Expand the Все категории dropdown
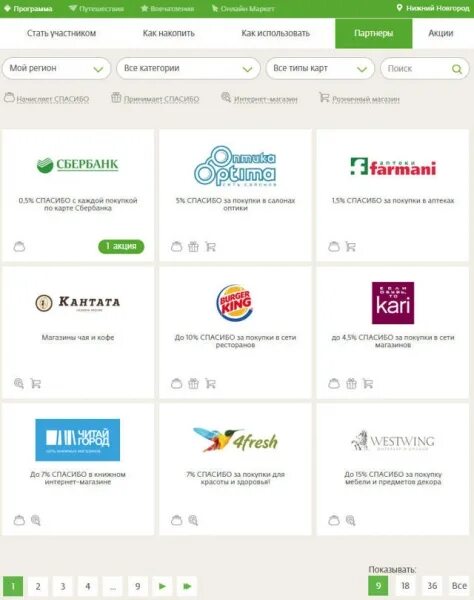 click(188, 68)
